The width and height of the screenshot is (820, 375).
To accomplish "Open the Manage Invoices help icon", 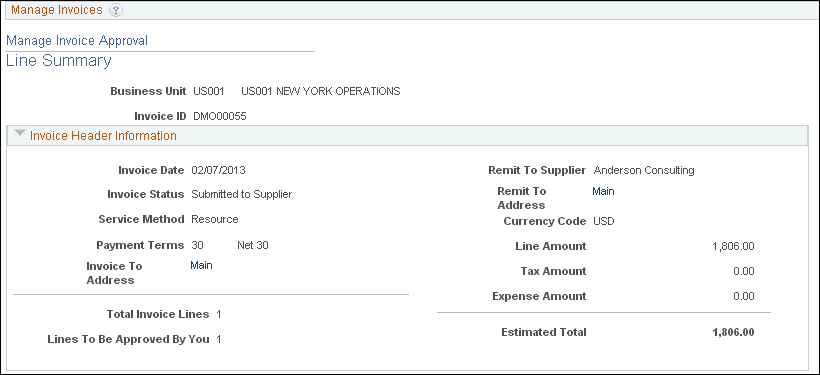I will (x=116, y=10).
